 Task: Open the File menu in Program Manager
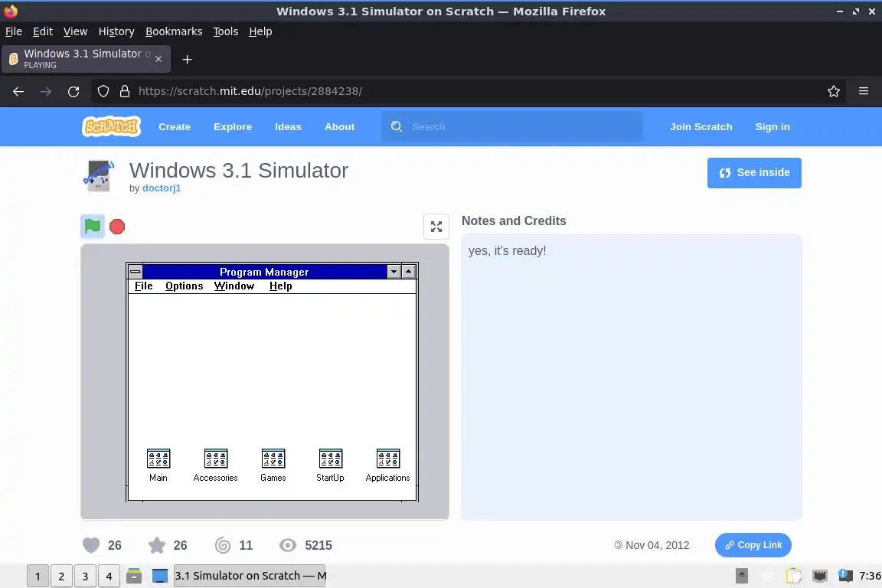(x=143, y=286)
